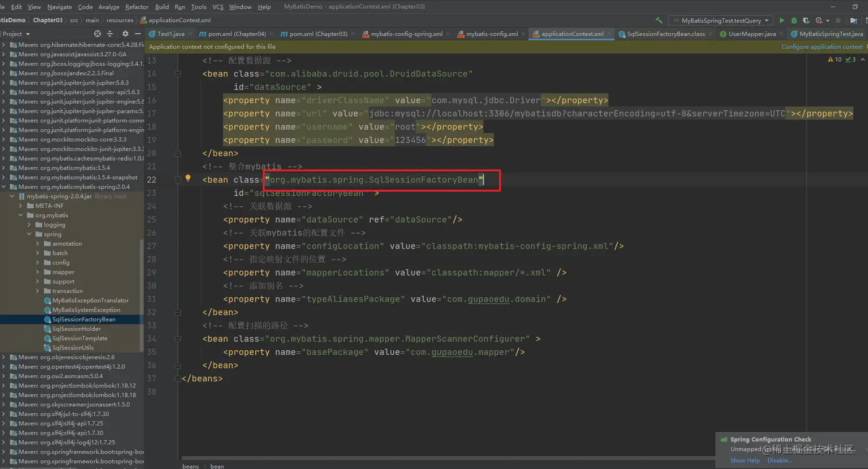Click Disable... link in Spring notification
The height and width of the screenshot is (469, 868).
779,460
